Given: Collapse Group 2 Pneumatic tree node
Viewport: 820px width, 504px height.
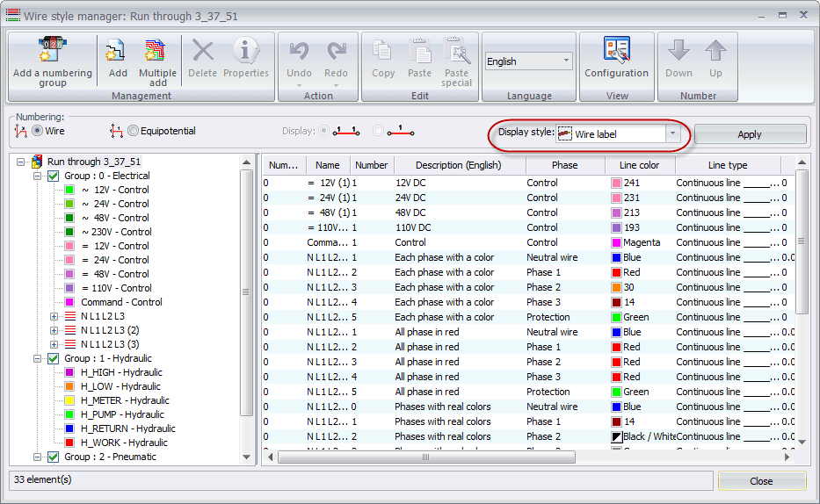Looking at the screenshot, I should 37,457.
